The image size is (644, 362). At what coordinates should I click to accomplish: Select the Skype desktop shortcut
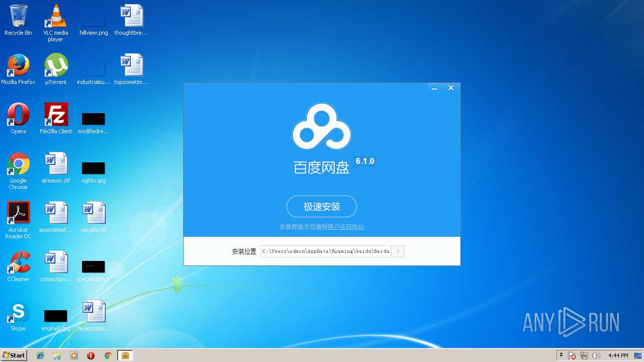[x=18, y=316]
